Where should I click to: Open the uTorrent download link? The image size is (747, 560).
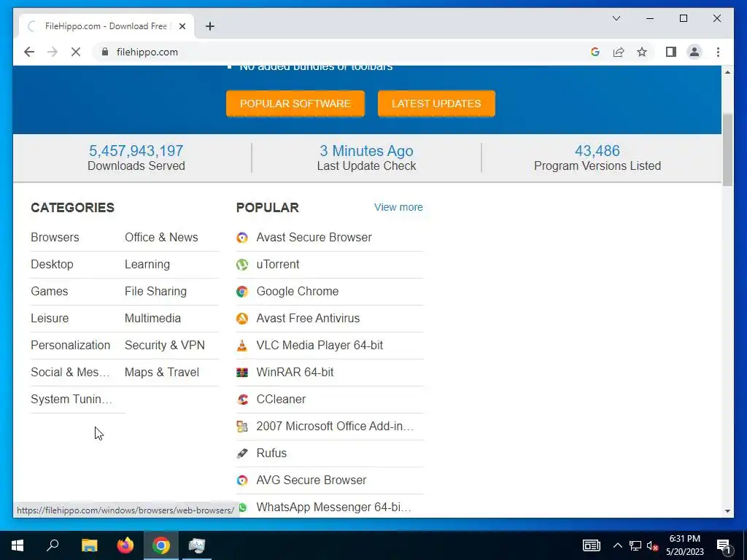click(x=278, y=264)
